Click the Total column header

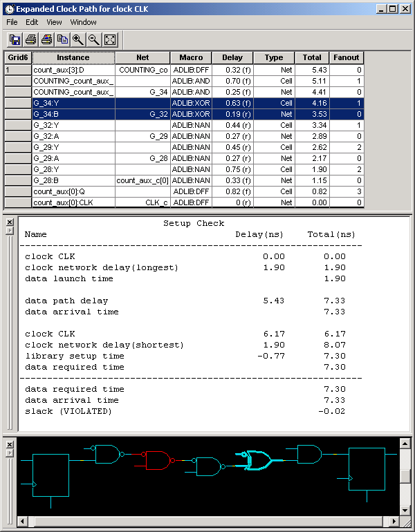click(312, 57)
